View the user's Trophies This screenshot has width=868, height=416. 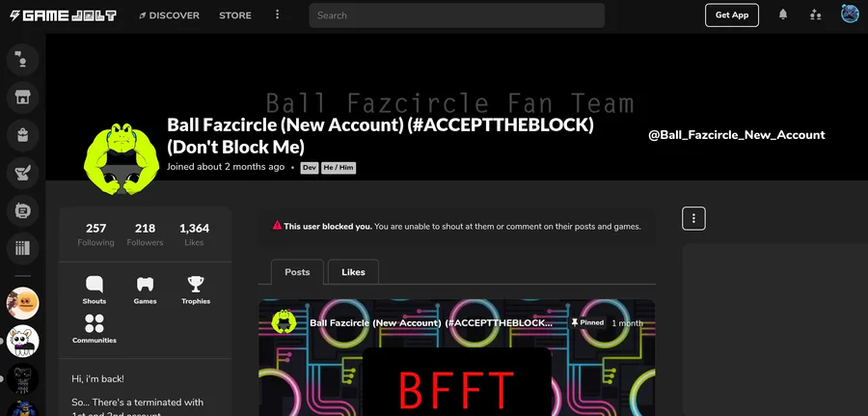(x=196, y=291)
